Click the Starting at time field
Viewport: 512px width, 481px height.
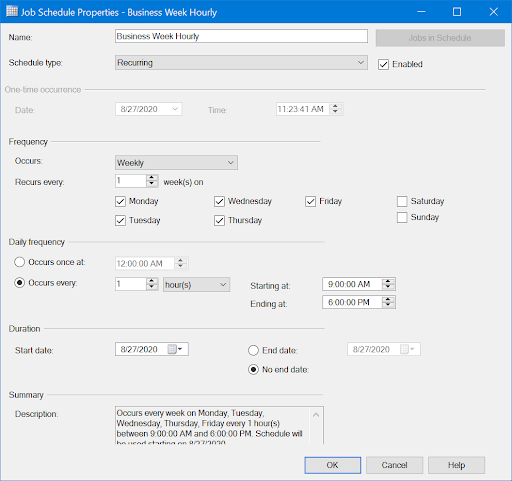[352, 284]
